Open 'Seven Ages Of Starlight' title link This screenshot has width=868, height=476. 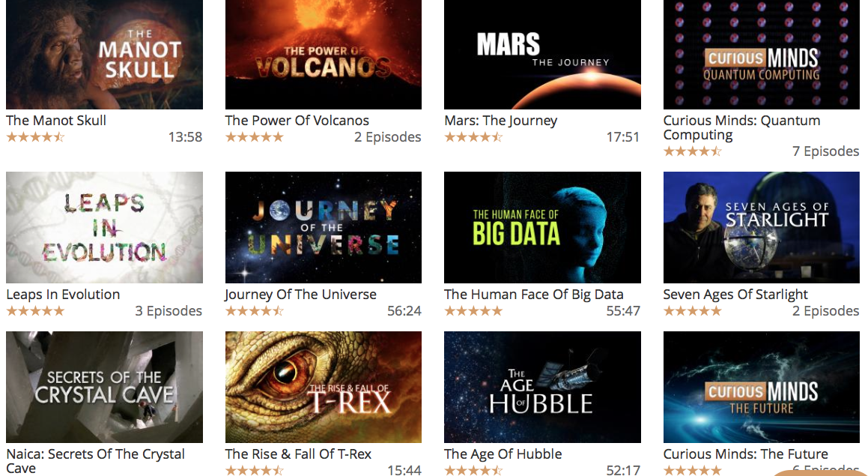click(x=735, y=295)
